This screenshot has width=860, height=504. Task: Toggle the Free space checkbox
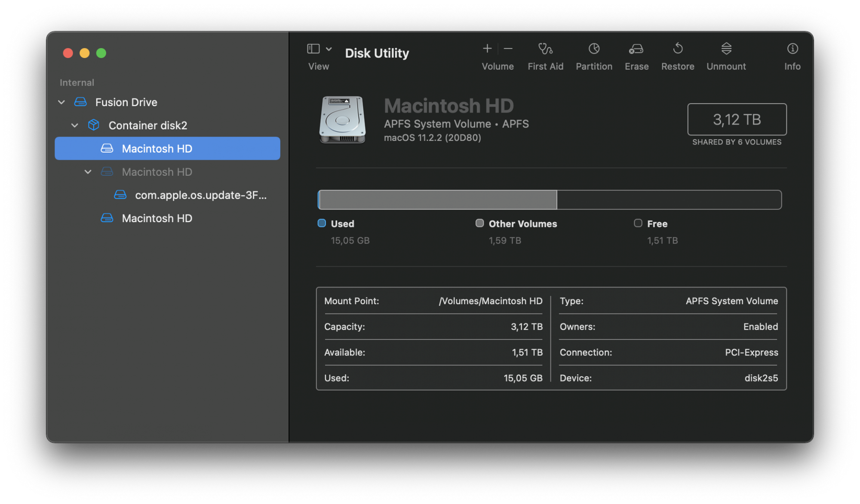pyautogui.click(x=636, y=224)
